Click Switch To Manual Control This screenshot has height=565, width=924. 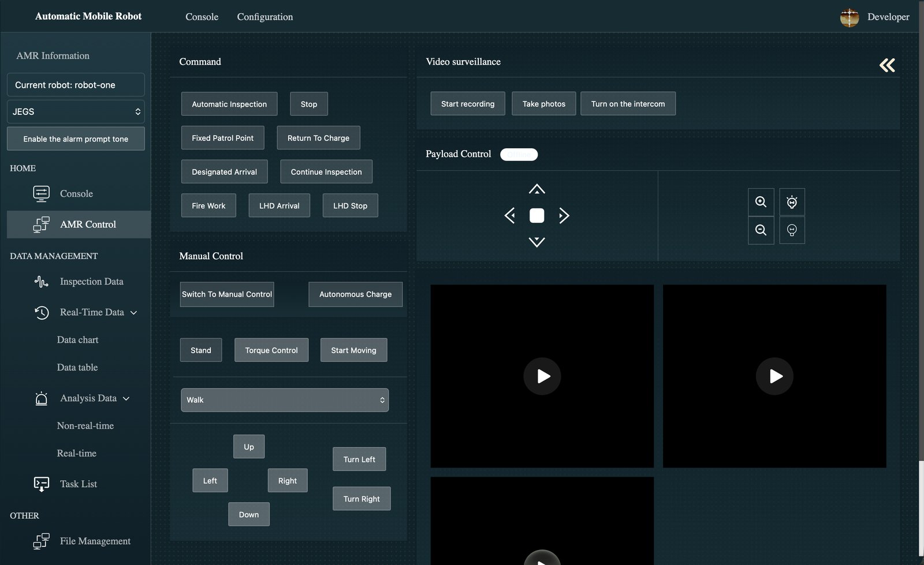point(227,294)
